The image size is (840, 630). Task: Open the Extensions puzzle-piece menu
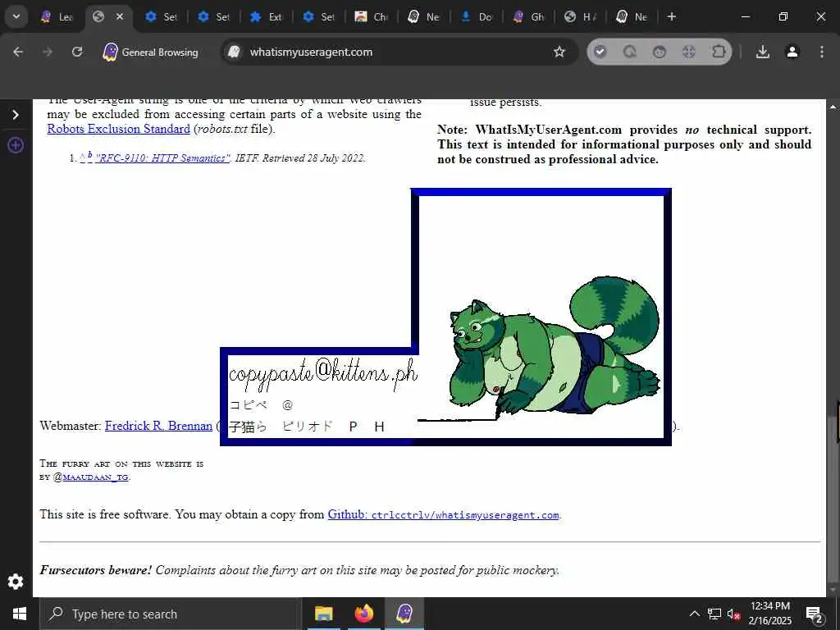click(719, 52)
